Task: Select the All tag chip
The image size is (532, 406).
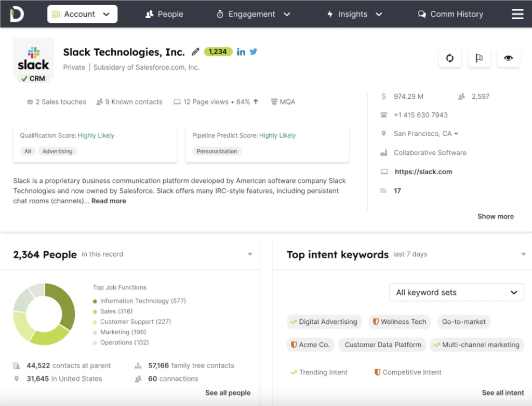Action: click(28, 151)
